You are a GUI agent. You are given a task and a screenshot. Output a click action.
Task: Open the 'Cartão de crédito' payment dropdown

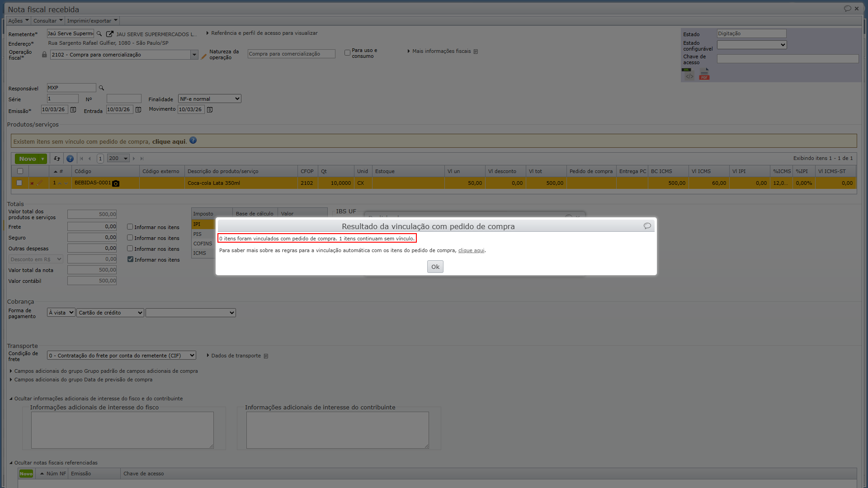coord(110,313)
